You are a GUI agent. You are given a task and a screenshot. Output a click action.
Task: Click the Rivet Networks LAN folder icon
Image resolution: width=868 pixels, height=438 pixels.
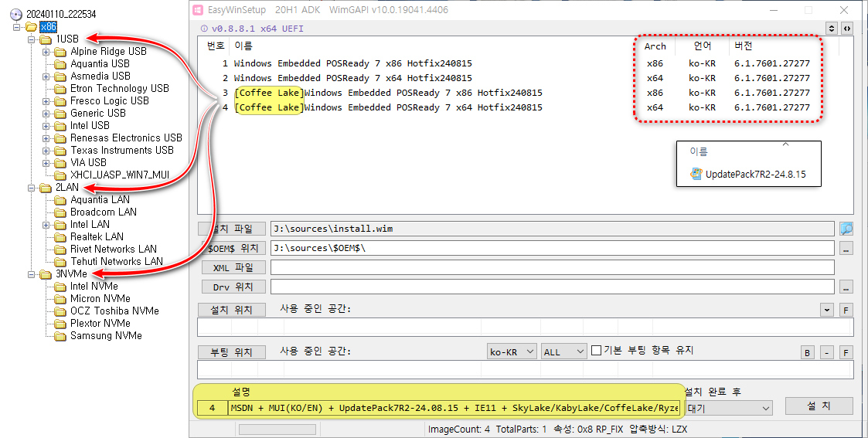point(60,250)
